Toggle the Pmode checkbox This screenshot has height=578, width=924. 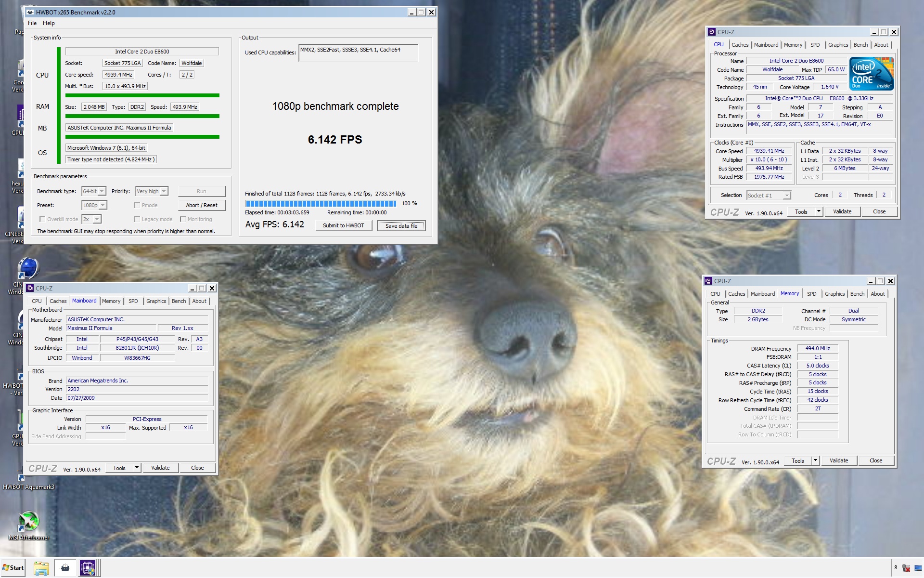(x=137, y=205)
